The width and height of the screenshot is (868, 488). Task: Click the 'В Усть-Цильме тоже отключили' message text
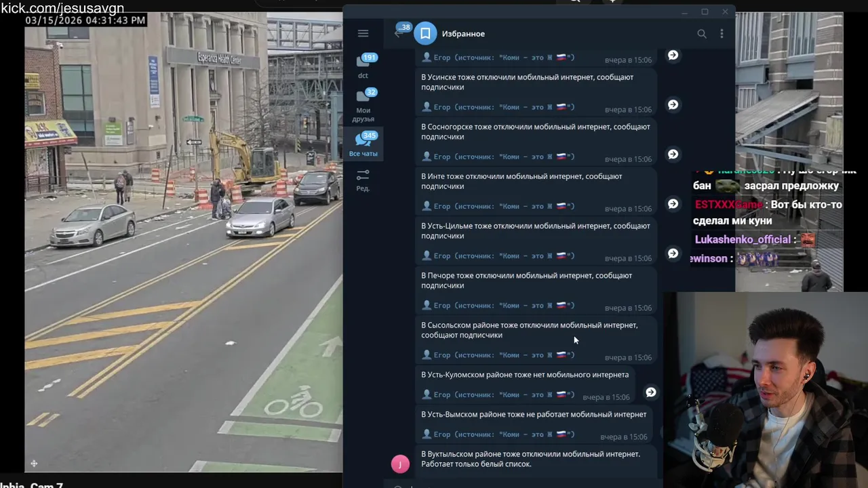tap(536, 230)
